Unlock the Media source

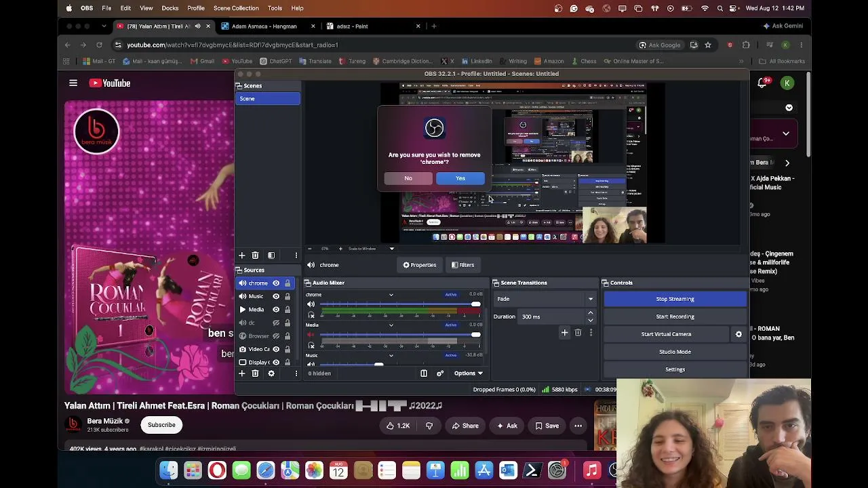[288, 310]
